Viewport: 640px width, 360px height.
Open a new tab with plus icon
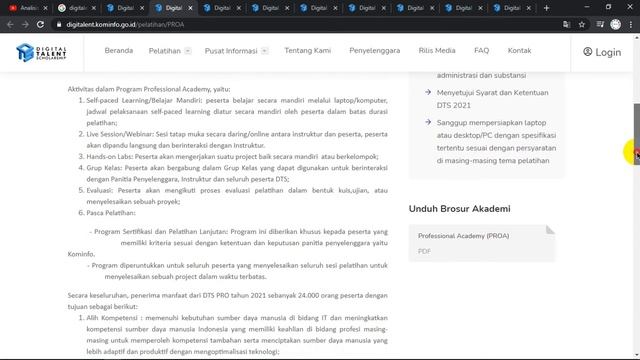coord(546,8)
